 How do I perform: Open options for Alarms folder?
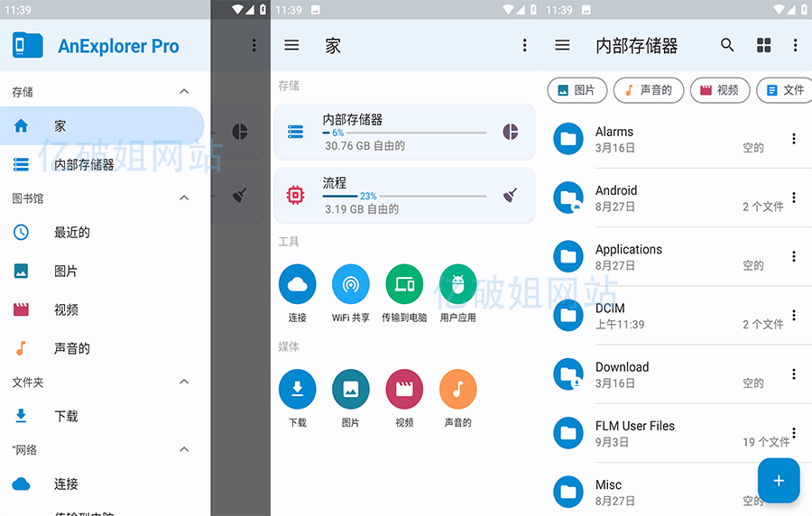click(x=794, y=139)
